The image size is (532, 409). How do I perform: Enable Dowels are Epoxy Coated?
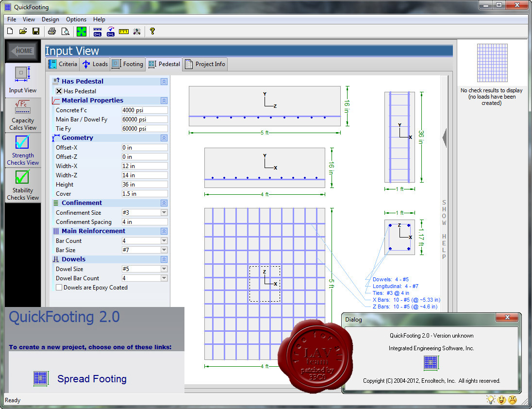59,288
